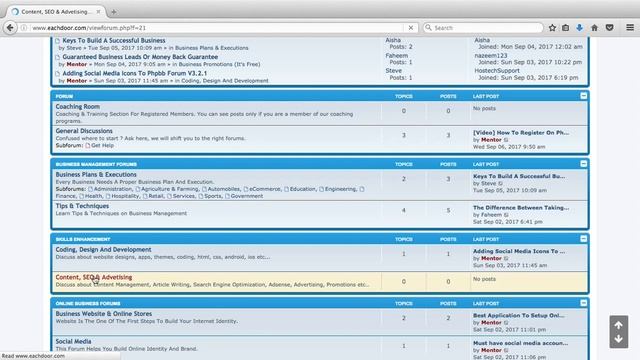Open Keys To Build A Successful Business topic

(114, 40)
